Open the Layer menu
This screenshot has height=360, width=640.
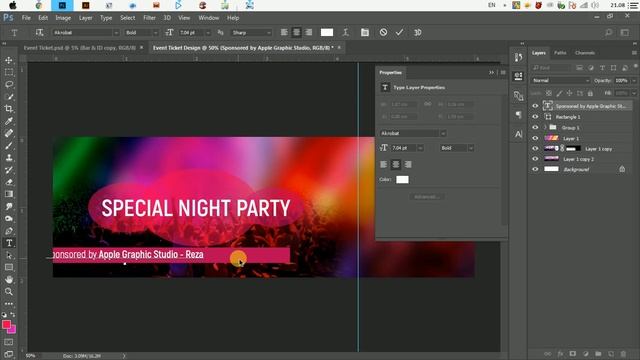[85, 18]
